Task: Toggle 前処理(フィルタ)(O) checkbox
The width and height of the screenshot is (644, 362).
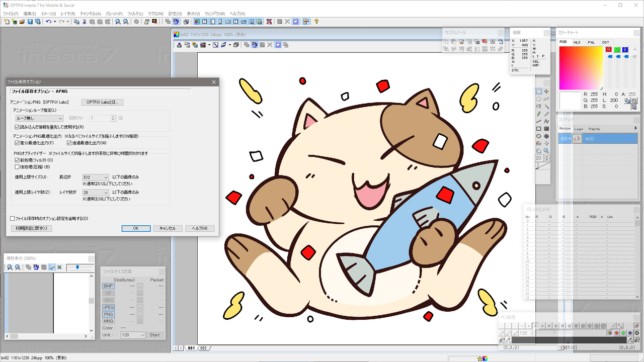Action: click(17, 160)
